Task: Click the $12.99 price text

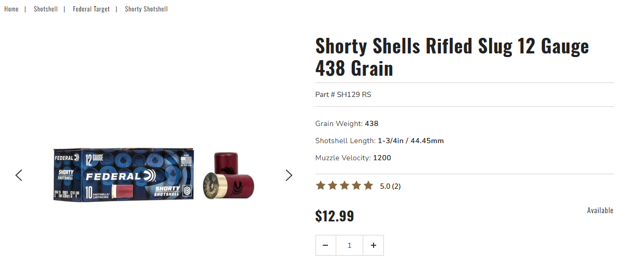Action: pos(335,216)
